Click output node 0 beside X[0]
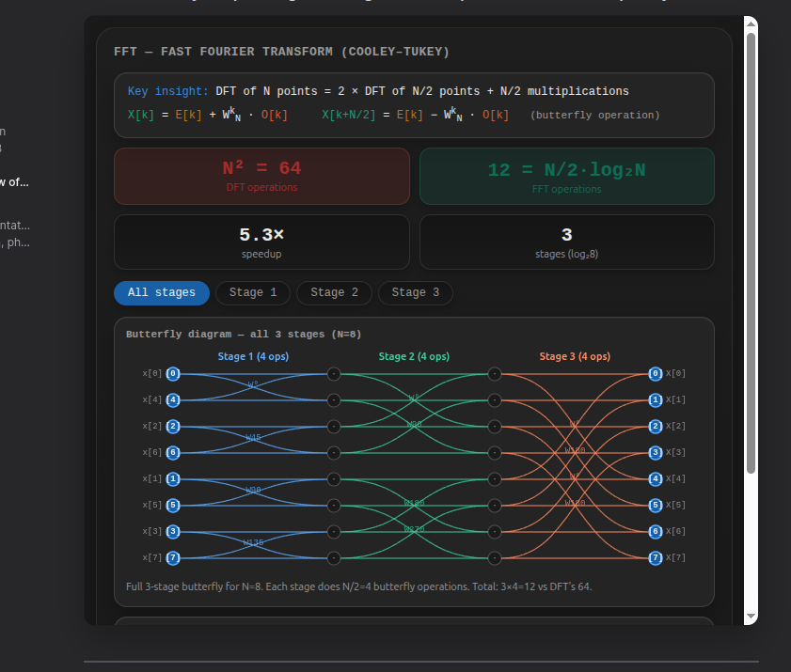This screenshot has width=791, height=672. pos(656,374)
